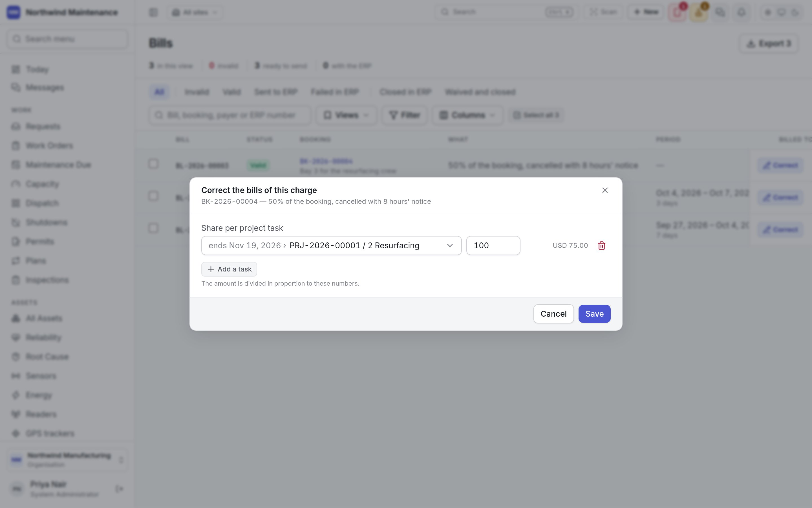Click Add a task button
This screenshot has height=508, width=812.
pyautogui.click(x=229, y=269)
